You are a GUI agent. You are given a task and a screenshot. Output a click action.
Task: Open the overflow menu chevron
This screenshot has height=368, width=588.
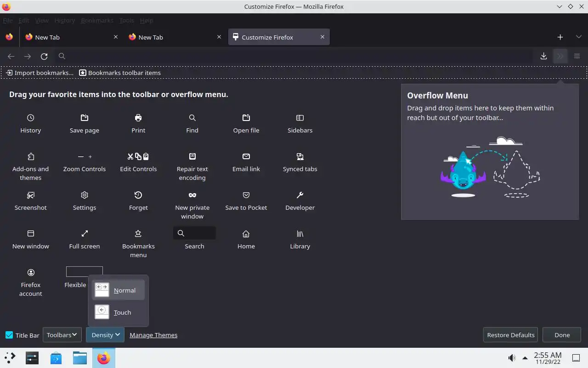tap(560, 56)
